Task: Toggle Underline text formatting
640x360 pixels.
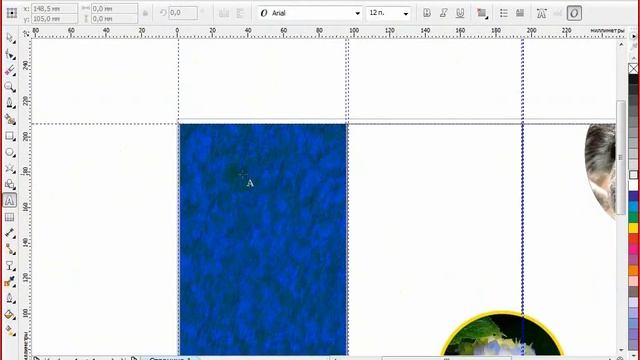Action: click(x=460, y=13)
